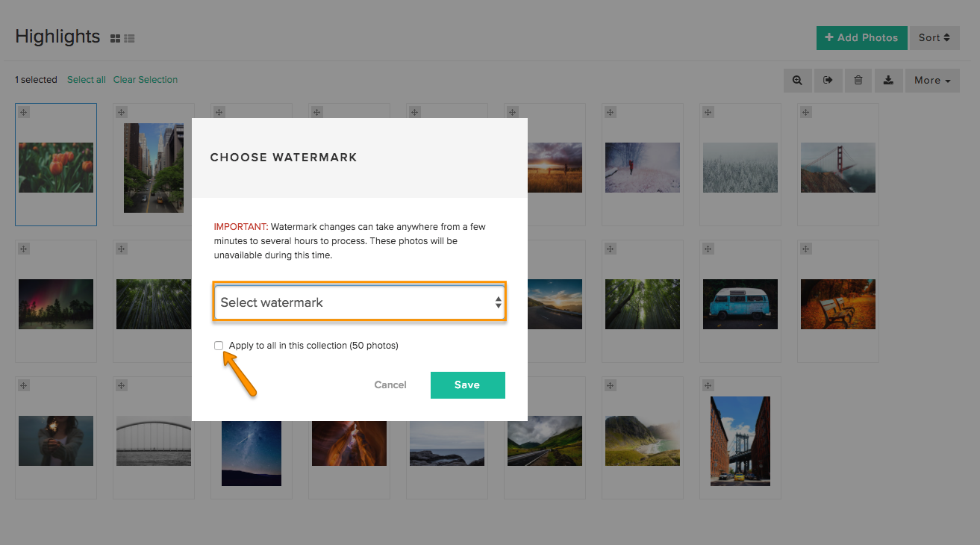Select the blue van thumbnail
Image resolution: width=980 pixels, height=545 pixels.
pyautogui.click(x=740, y=304)
